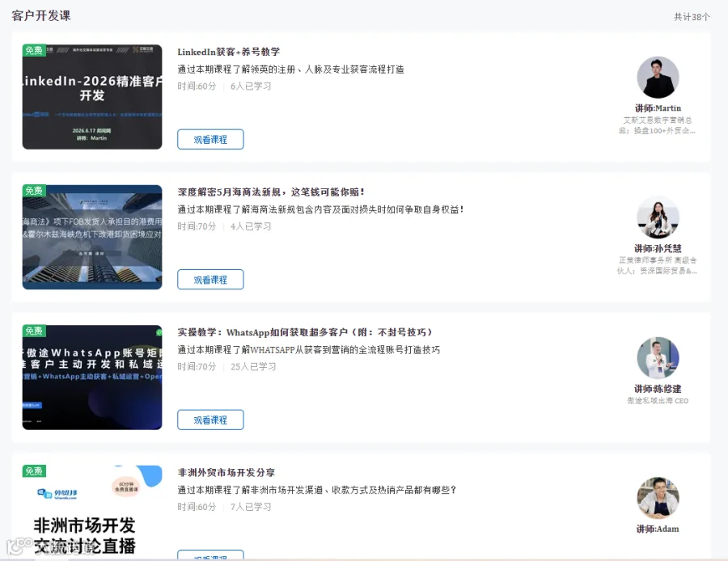This screenshot has width=728, height=561.
Task: Click the 7人已学习 text
Action: 251,506
